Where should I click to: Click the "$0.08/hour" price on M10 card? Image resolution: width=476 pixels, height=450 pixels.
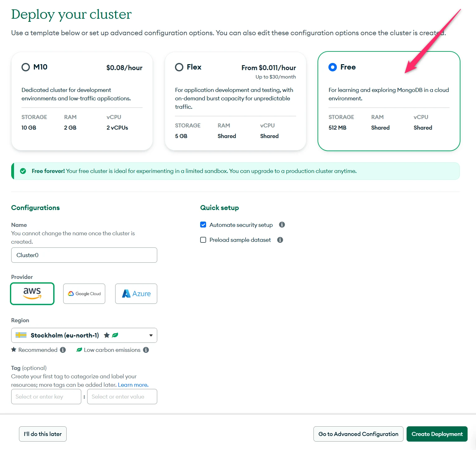point(124,68)
